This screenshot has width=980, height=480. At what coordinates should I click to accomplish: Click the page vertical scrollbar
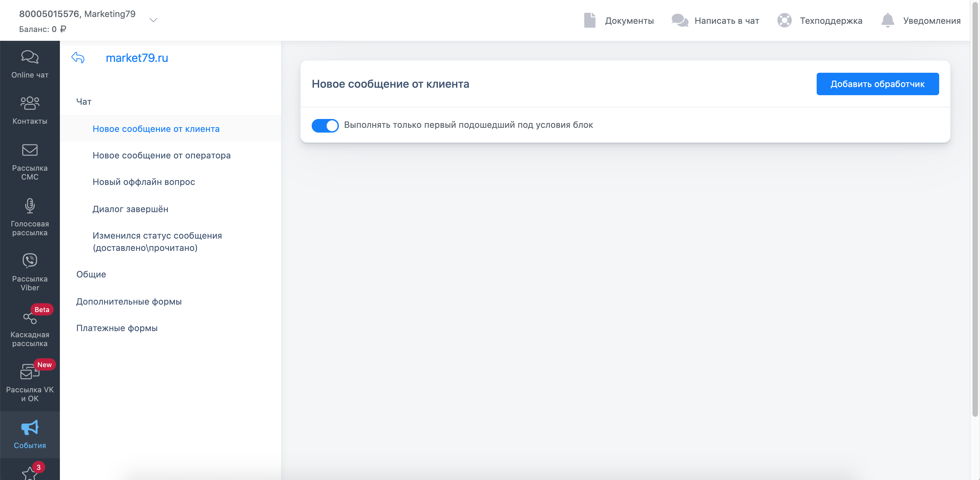tap(975, 208)
